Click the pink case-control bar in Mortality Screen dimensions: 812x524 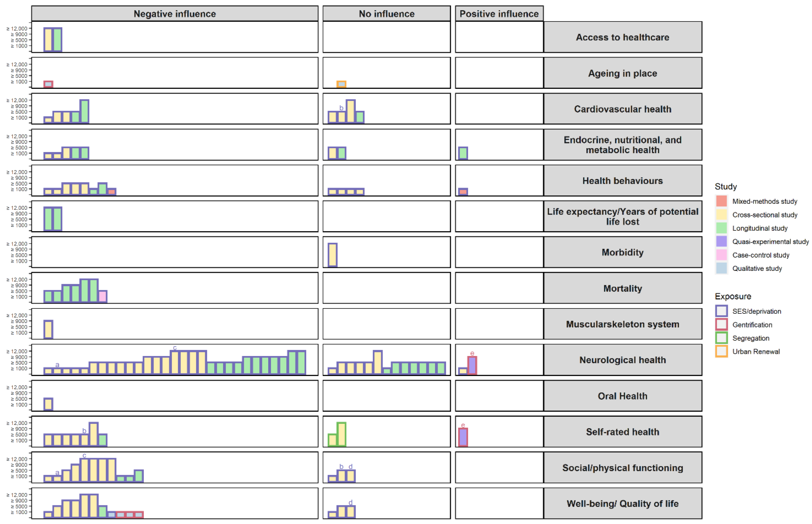103,296
